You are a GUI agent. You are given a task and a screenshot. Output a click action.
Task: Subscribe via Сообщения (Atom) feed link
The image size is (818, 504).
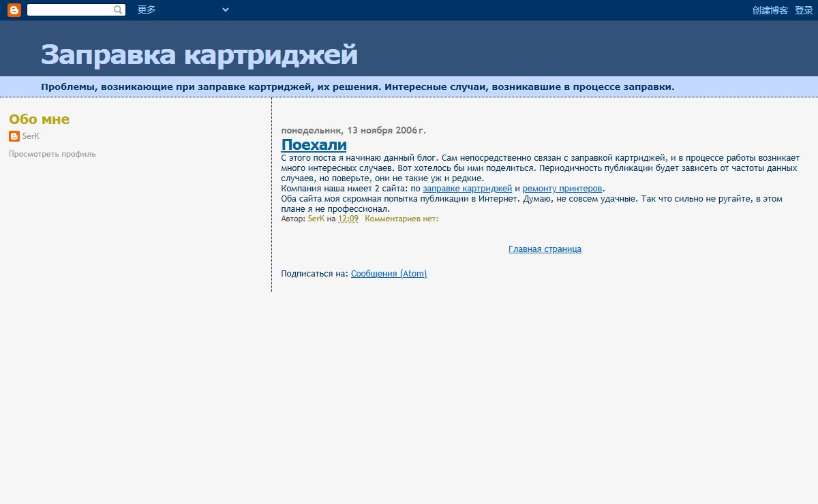click(389, 274)
